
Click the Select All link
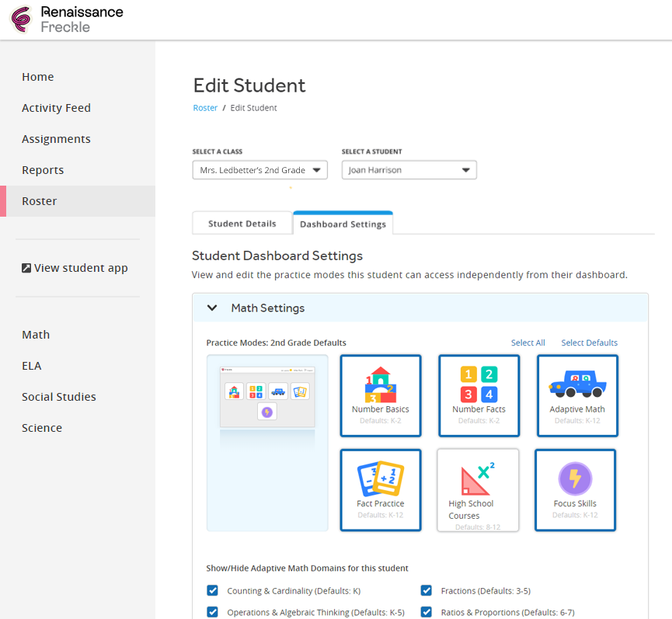point(528,343)
